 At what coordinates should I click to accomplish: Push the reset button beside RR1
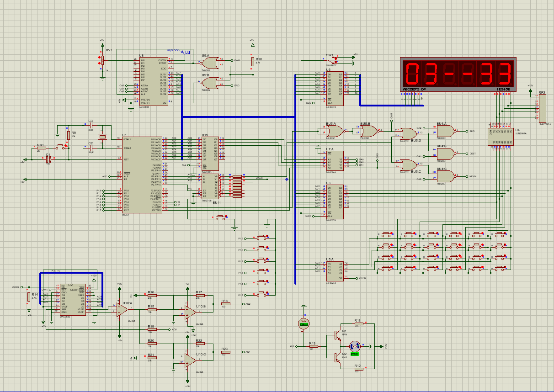coord(61,147)
